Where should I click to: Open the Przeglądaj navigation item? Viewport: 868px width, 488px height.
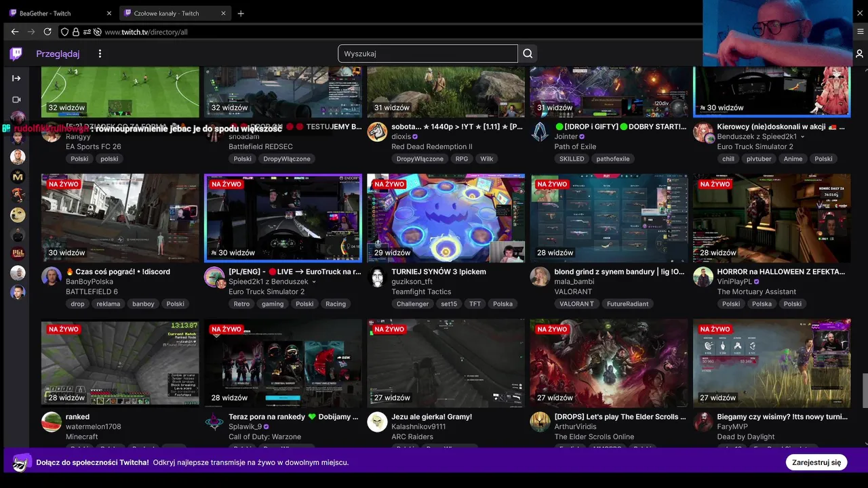tap(58, 54)
